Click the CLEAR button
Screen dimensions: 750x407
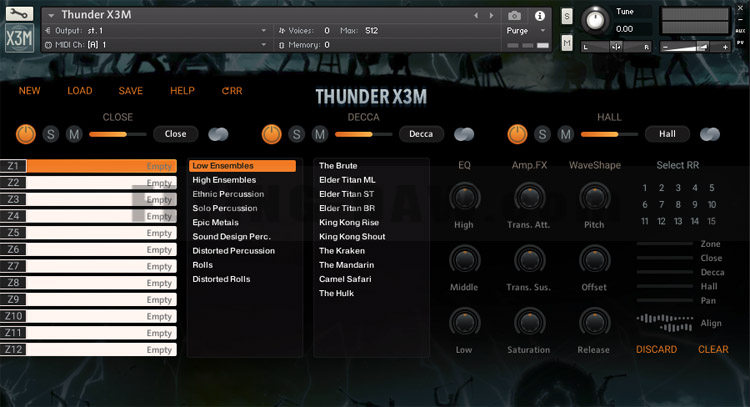(x=713, y=350)
